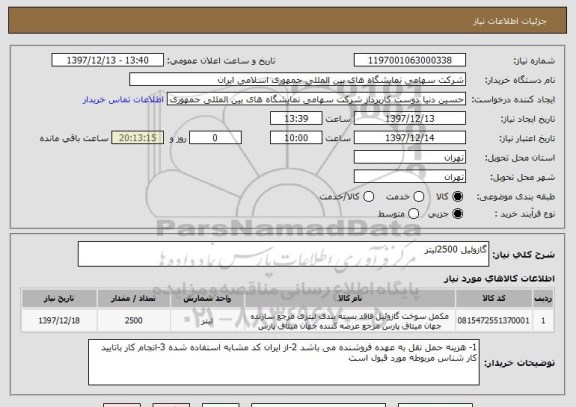Click the اطلاعات کالاهای مورد نیاز heading

click(499, 278)
